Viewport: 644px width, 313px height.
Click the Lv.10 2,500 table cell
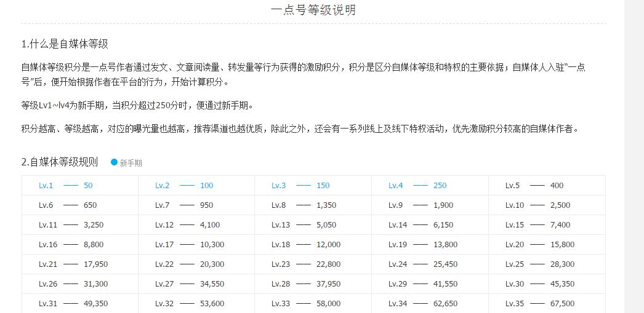547,205
